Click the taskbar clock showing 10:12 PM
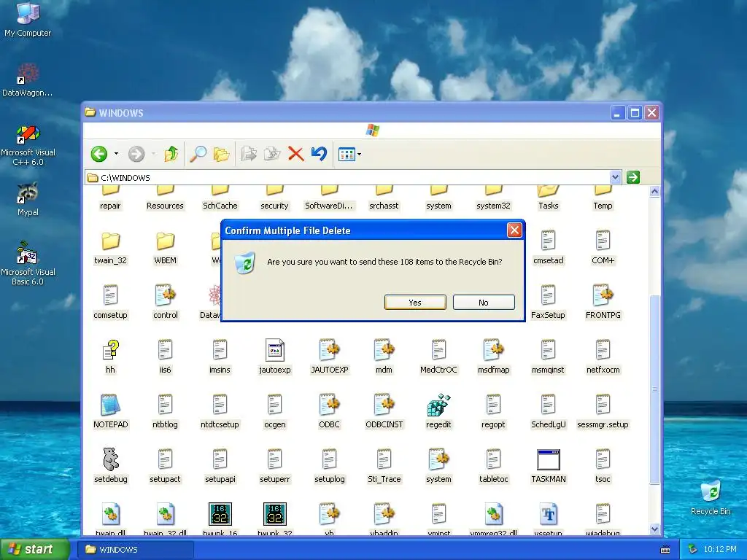The image size is (747, 560). (720, 550)
